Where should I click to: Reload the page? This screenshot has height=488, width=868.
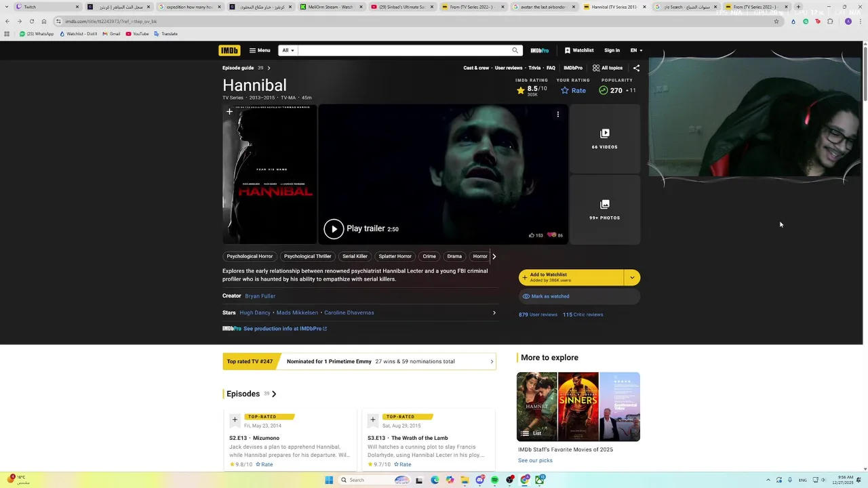coord(31,21)
